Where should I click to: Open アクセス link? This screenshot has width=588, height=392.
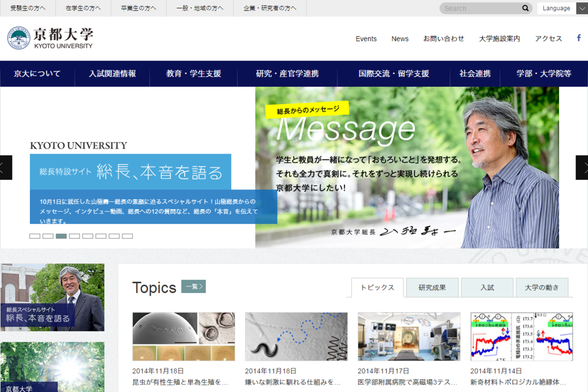click(x=548, y=39)
